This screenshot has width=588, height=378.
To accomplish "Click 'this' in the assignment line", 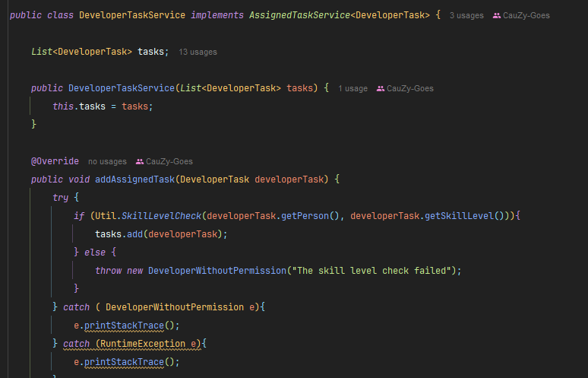I will (63, 106).
